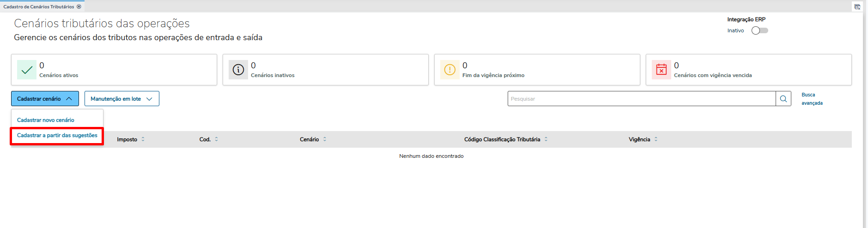
Task: Sort by the Cod. column arrows
Action: [216, 139]
